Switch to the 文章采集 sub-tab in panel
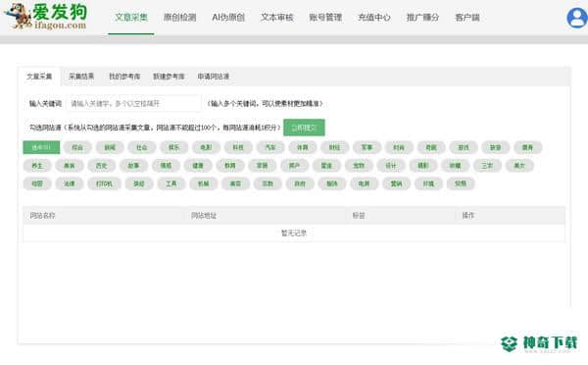This screenshot has width=588, height=365. point(39,77)
